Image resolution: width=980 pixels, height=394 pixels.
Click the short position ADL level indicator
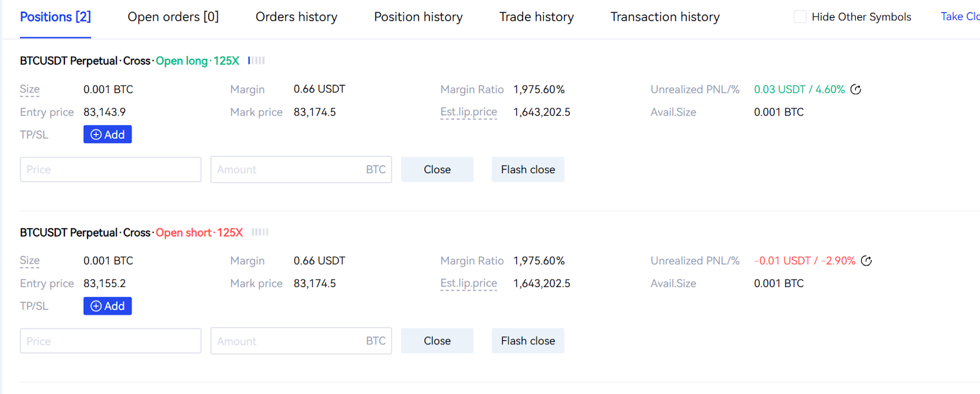tap(260, 232)
